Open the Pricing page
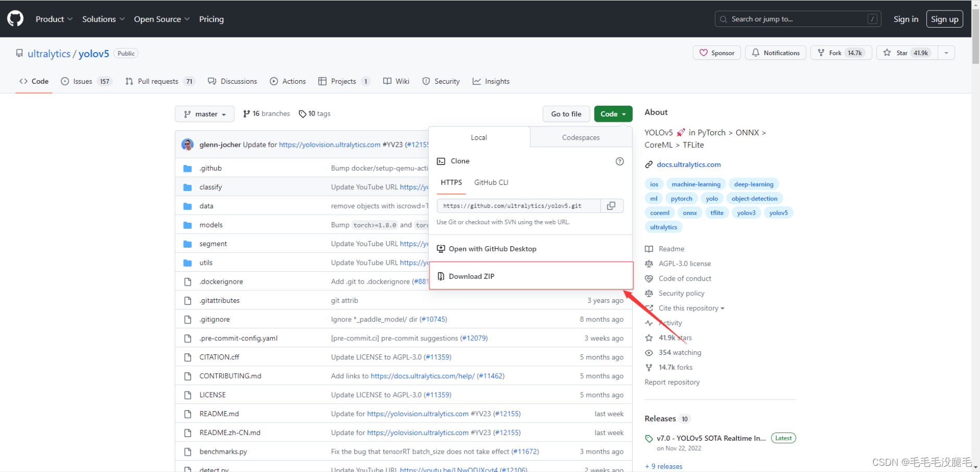Screen dimensions: 980x472 click(x=211, y=19)
